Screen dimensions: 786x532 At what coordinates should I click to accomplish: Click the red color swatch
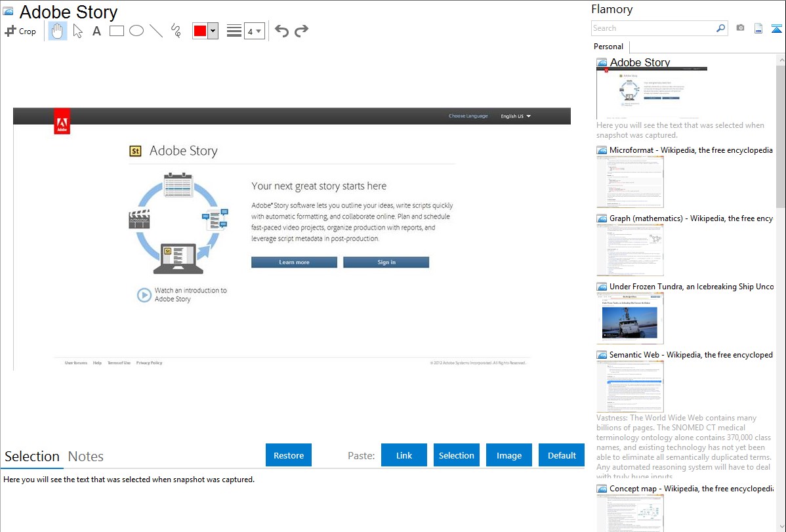pyautogui.click(x=200, y=31)
